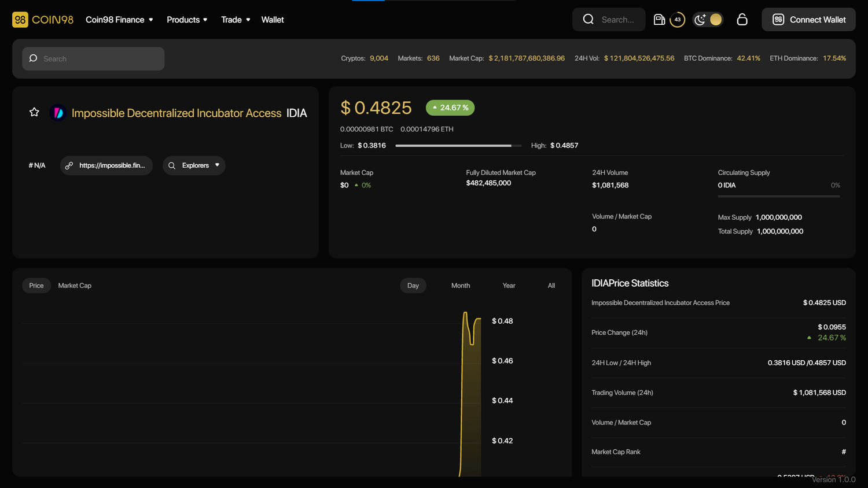Click the # N/A rank label
868x488 pixels.
(37, 165)
